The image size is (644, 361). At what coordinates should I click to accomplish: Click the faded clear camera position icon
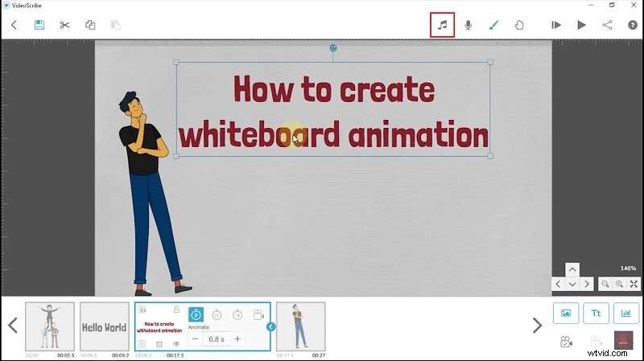596,342
